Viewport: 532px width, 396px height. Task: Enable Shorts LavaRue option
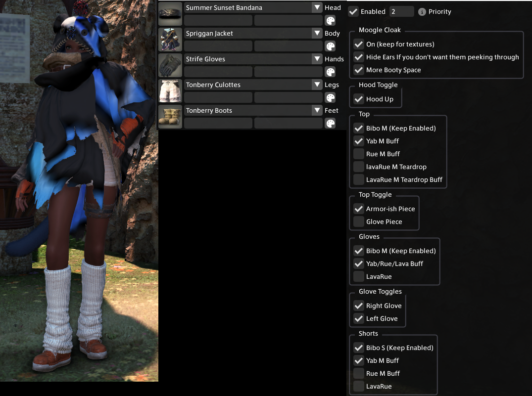coord(359,387)
